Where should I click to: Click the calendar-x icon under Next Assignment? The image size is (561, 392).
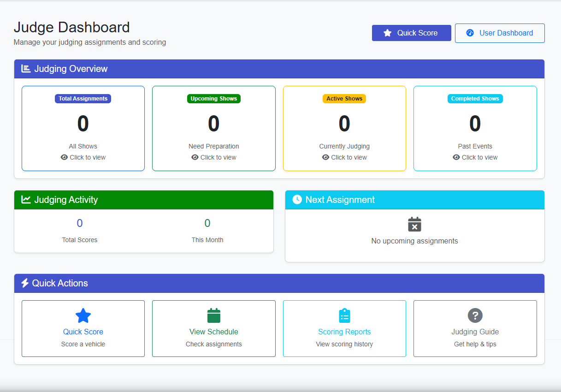414,225
